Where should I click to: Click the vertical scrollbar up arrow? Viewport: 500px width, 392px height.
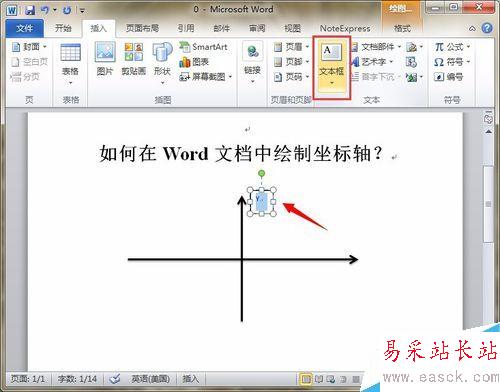coord(489,132)
